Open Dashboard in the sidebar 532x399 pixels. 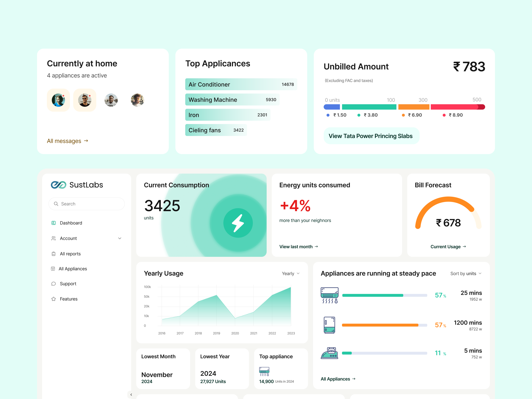pos(71,223)
